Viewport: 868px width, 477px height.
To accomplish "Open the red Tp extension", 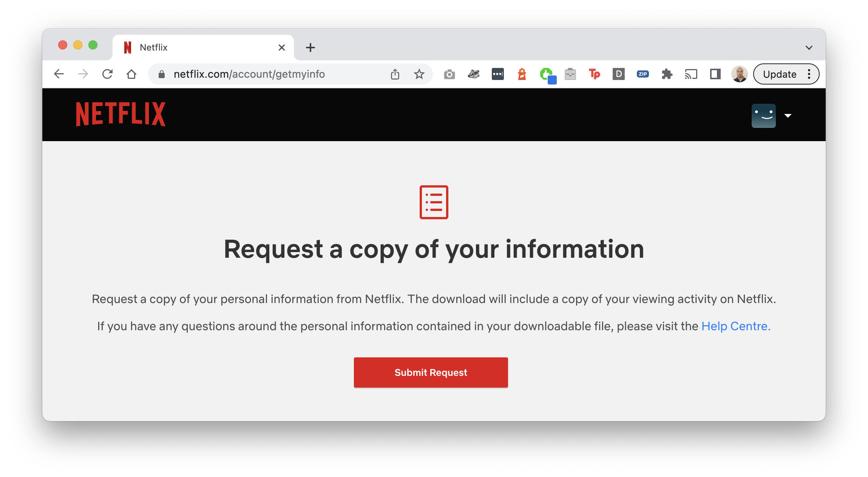I will coord(595,74).
